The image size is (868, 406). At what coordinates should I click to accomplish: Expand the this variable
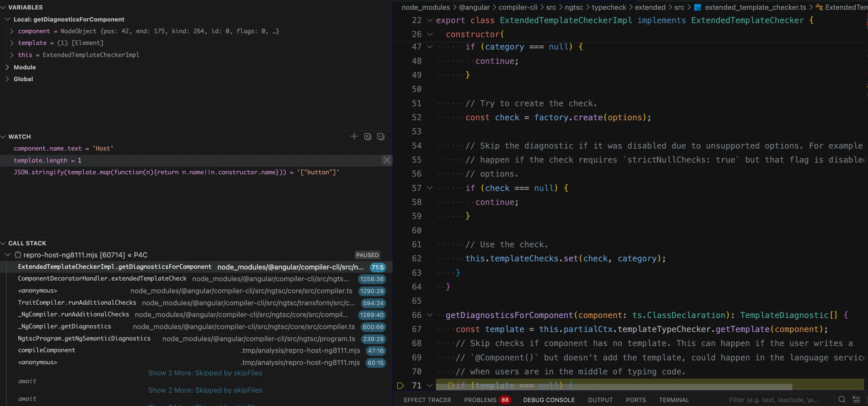[12, 55]
